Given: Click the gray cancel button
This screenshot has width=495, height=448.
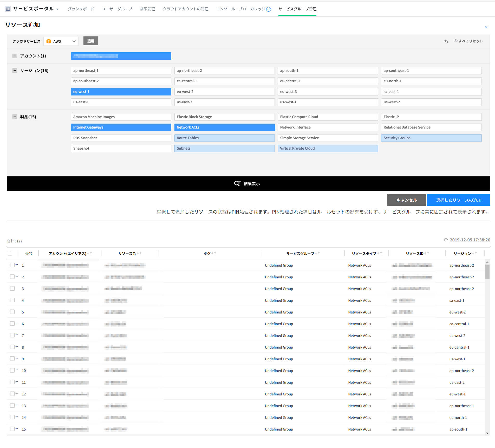Looking at the screenshot, I should [406, 200].
